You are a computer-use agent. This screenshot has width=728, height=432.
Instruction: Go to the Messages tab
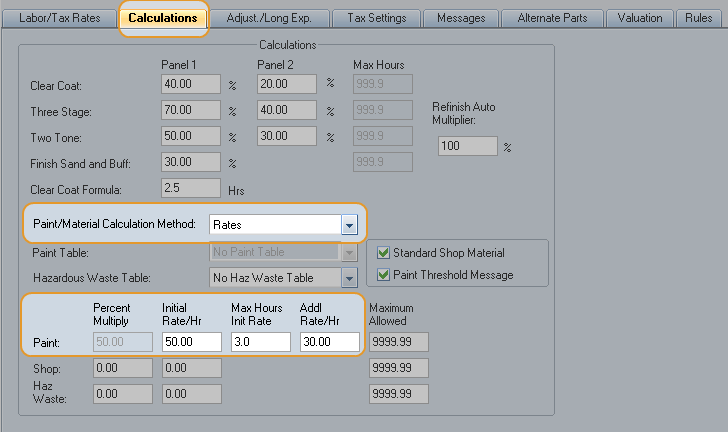point(461,18)
